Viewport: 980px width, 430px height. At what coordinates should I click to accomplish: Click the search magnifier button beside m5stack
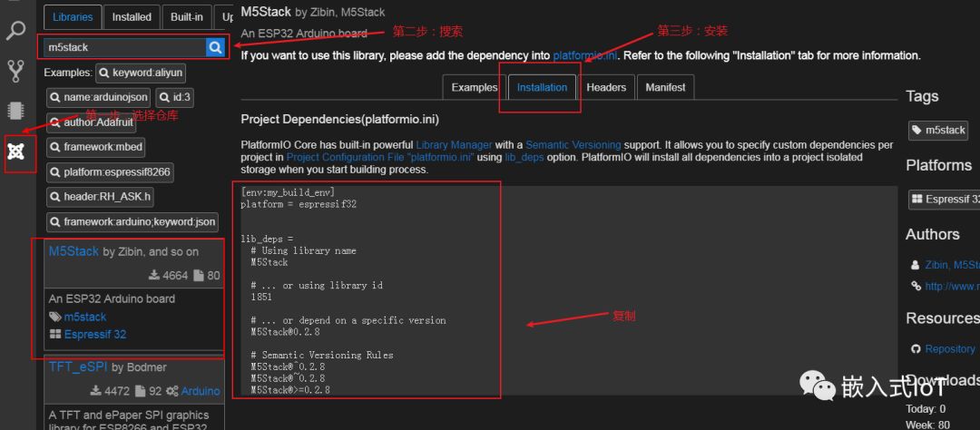215,47
